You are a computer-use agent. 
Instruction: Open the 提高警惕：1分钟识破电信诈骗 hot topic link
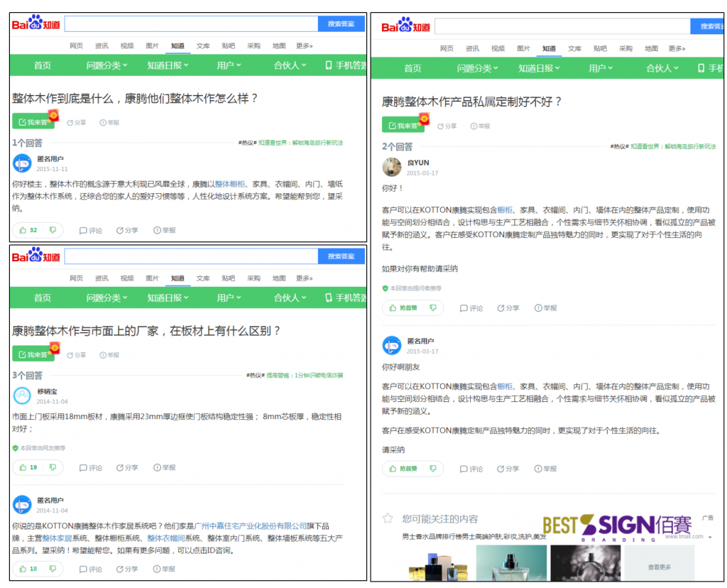click(x=305, y=375)
